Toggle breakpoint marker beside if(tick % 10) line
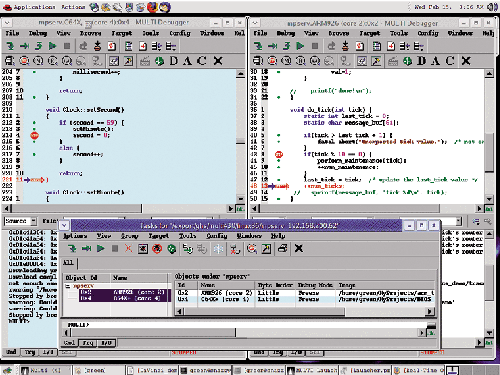 click(x=279, y=154)
